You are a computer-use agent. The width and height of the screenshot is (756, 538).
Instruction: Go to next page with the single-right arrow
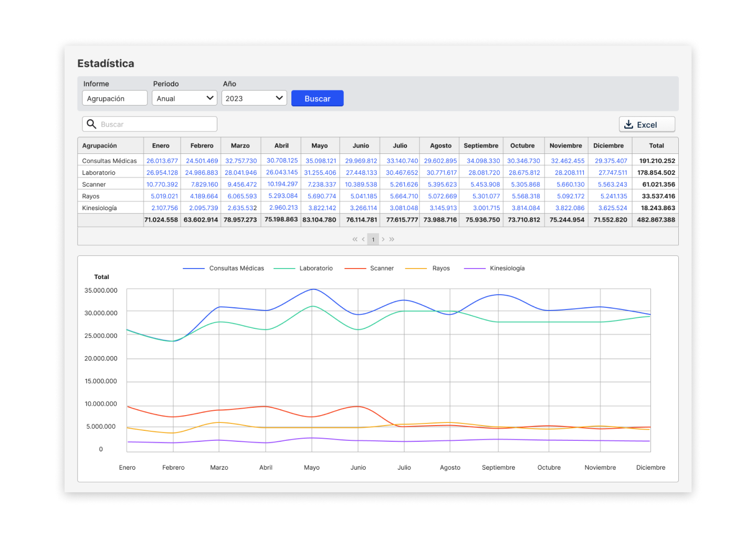click(x=383, y=240)
